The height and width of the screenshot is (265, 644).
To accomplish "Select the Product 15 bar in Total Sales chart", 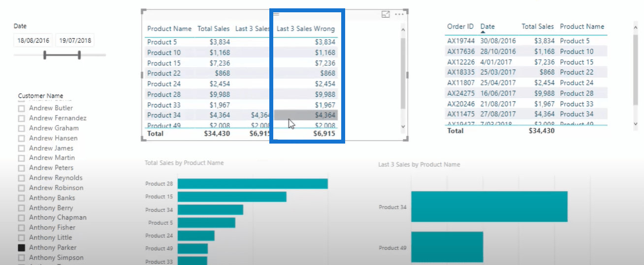I will (232, 197).
